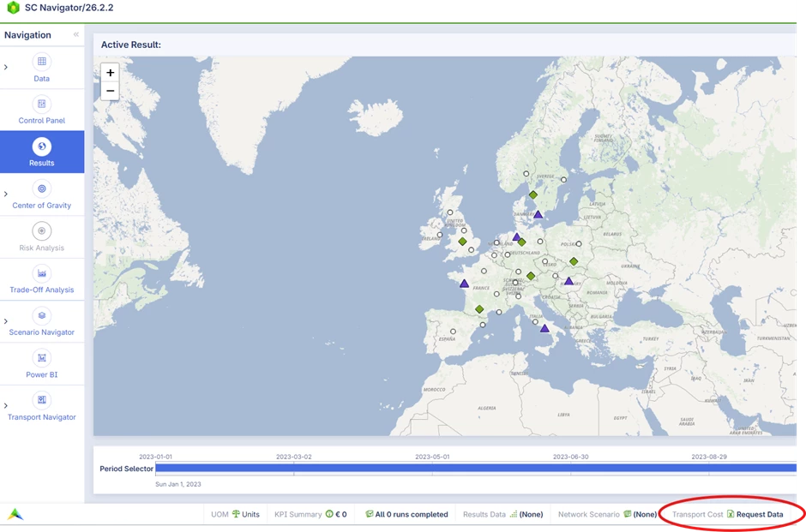806x532 pixels.
Task: Click the purple triangle marker in southern Italy
Action: (x=544, y=328)
